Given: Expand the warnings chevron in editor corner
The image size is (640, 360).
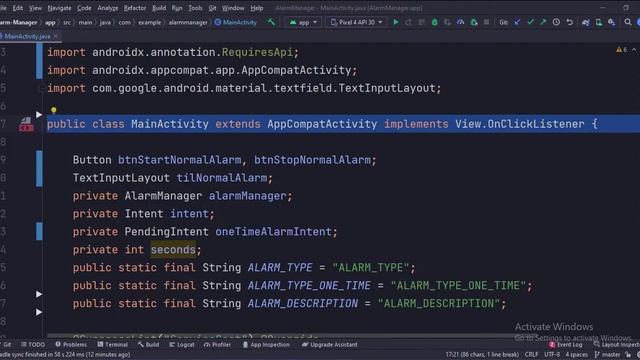Looking at the screenshot, I should tap(634, 49).
